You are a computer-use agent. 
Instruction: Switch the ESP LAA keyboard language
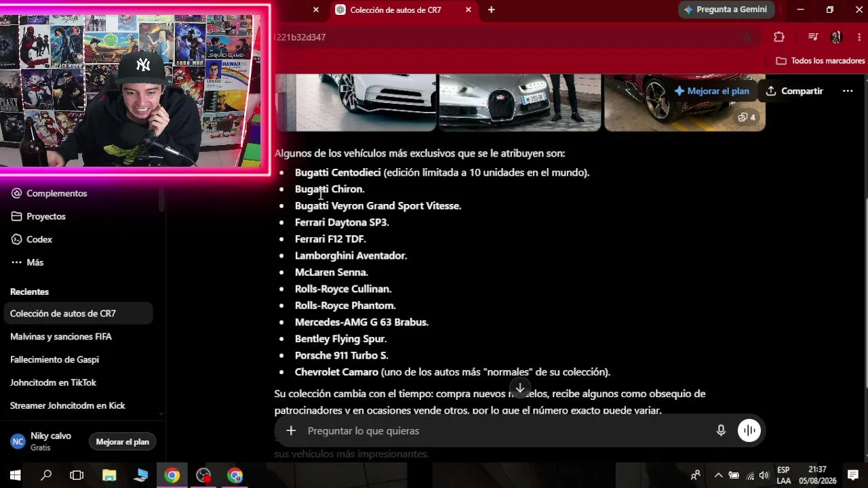click(783, 475)
